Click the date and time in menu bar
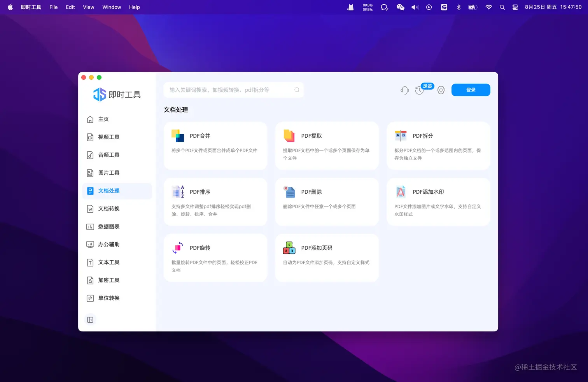 click(553, 7)
